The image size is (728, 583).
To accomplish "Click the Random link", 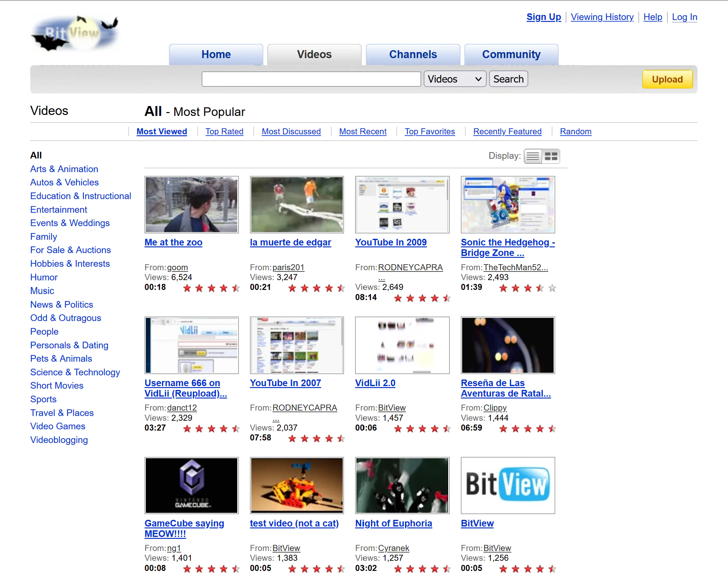I will [x=575, y=131].
